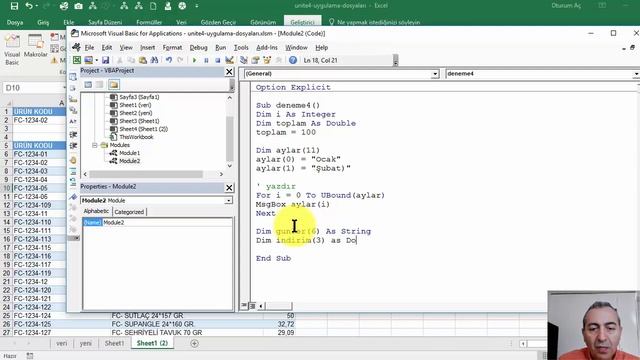This screenshot has height=360, width=640.
Task: Click the Visual Basic button in Excel ribbon
Action: [12, 50]
